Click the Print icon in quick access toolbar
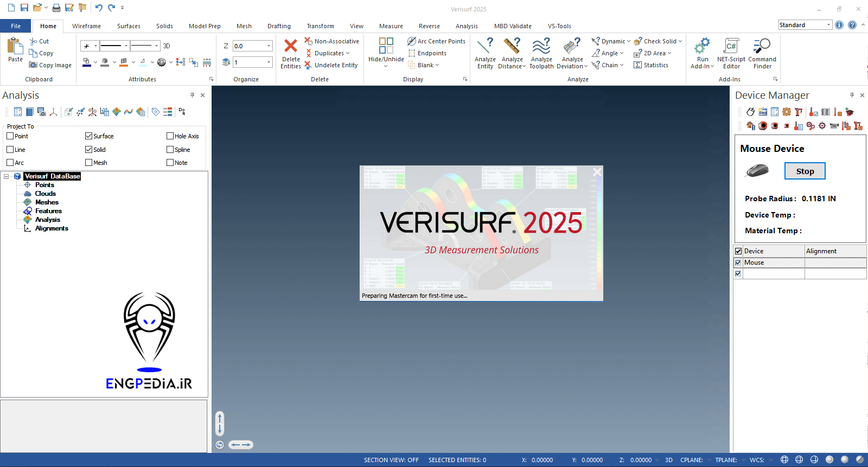This screenshot has width=868, height=467. click(56, 8)
